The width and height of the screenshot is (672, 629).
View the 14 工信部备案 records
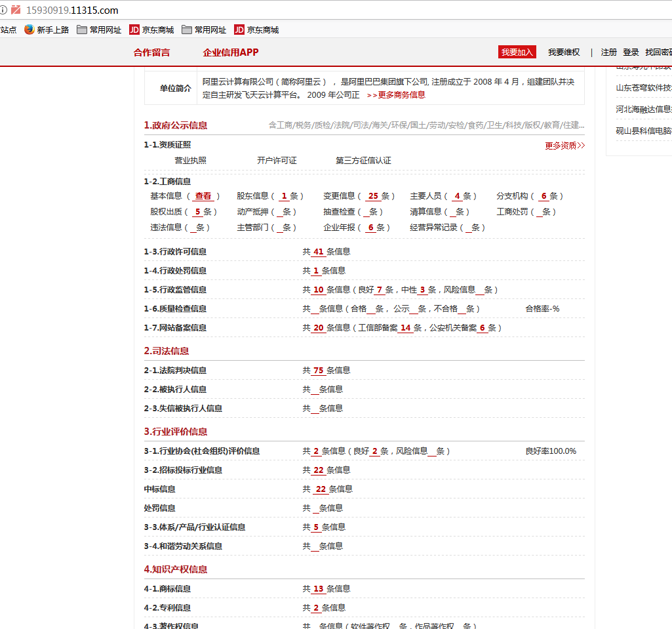pyautogui.click(x=405, y=328)
